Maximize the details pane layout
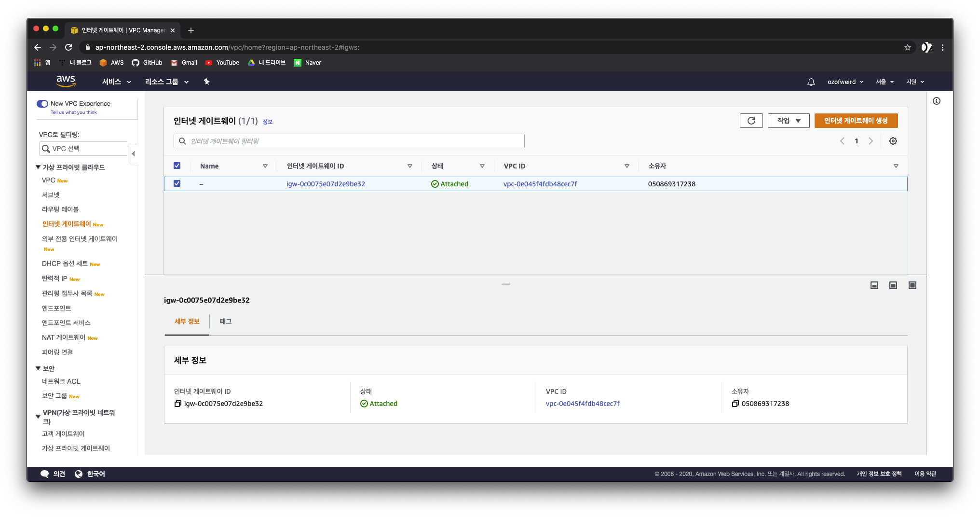Image resolution: width=980 pixels, height=517 pixels. pyautogui.click(x=912, y=285)
